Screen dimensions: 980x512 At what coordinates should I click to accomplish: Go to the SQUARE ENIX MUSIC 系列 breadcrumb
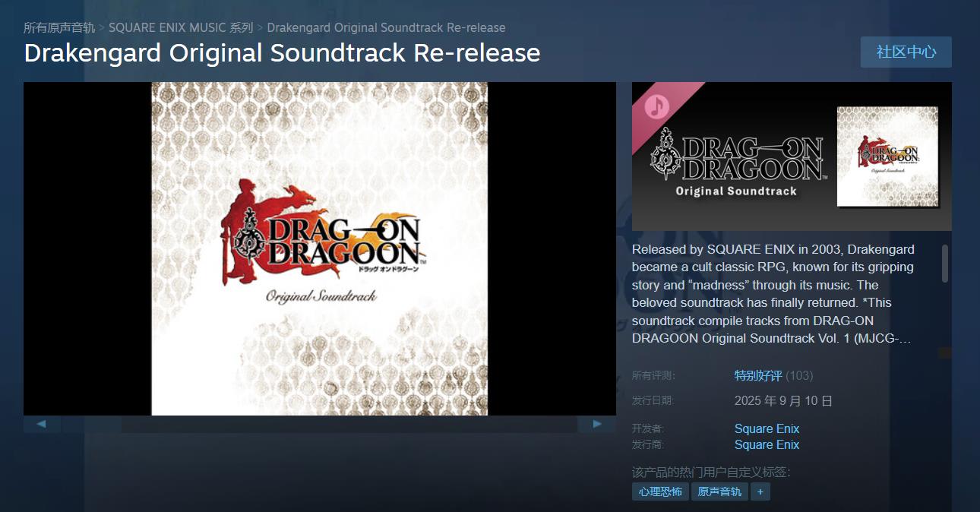(181, 27)
